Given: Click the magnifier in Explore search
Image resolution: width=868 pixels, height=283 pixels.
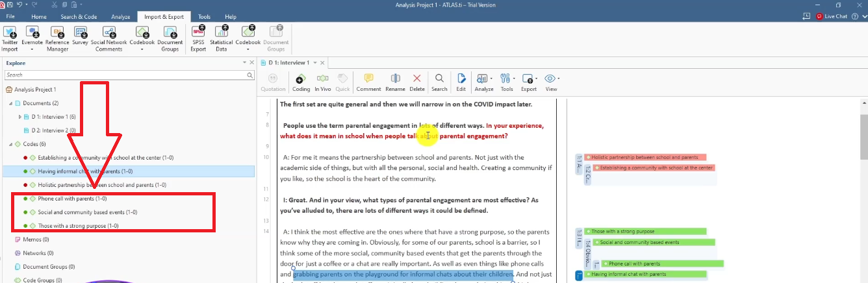Looking at the screenshot, I should 250,75.
